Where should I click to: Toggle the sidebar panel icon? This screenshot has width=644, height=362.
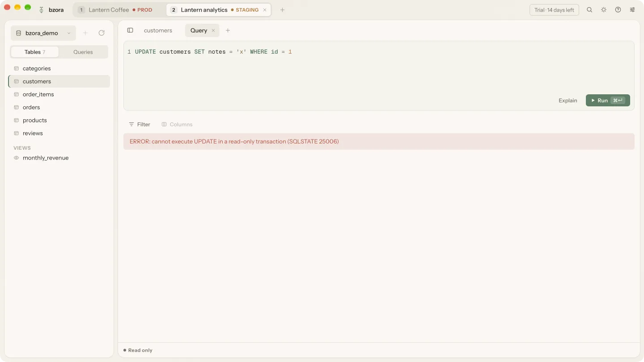click(x=130, y=30)
